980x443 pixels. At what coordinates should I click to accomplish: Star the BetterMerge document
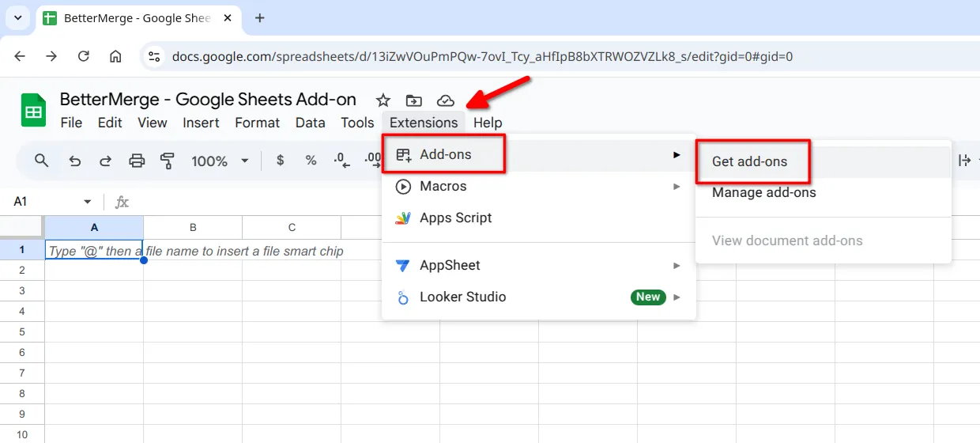tap(383, 100)
